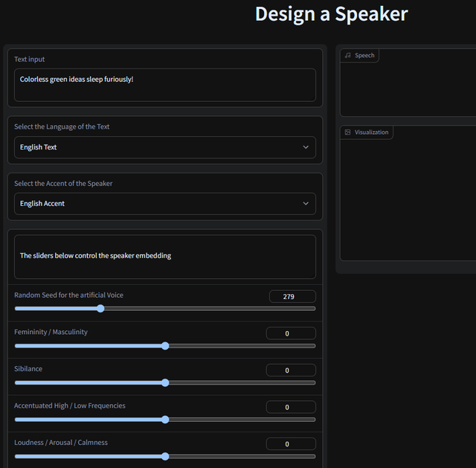Click the Femininity / Masculinity slider handle
This screenshot has width=476, height=468.
pyautogui.click(x=165, y=345)
